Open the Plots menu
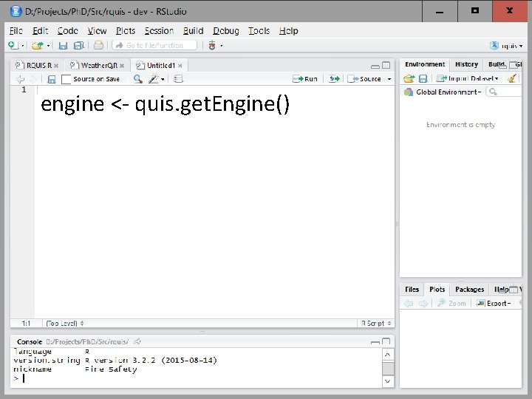Image resolution: width=532 pixels, height=399 pixels. [x=126, y=31]
